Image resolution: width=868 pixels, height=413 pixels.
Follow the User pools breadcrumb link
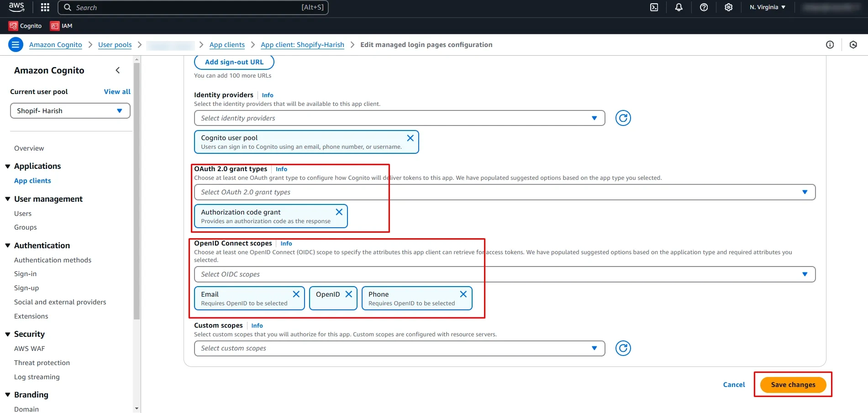coord(115,45)
